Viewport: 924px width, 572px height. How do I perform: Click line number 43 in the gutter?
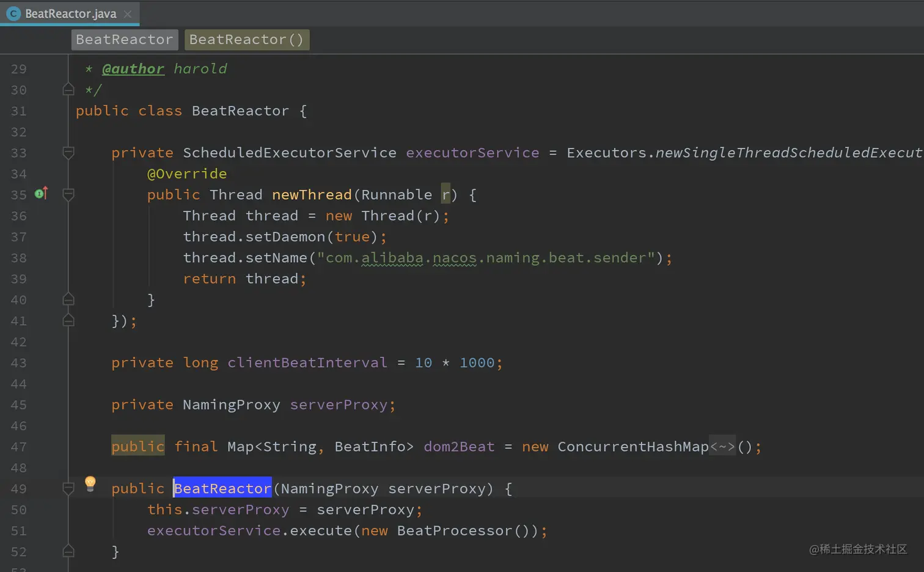click(19, 363)
